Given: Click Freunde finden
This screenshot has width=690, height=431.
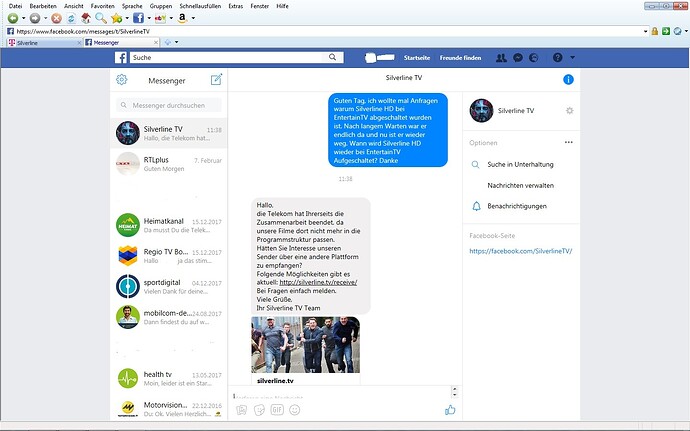Looking at the screenshot, I should click(x=460, y=58).
